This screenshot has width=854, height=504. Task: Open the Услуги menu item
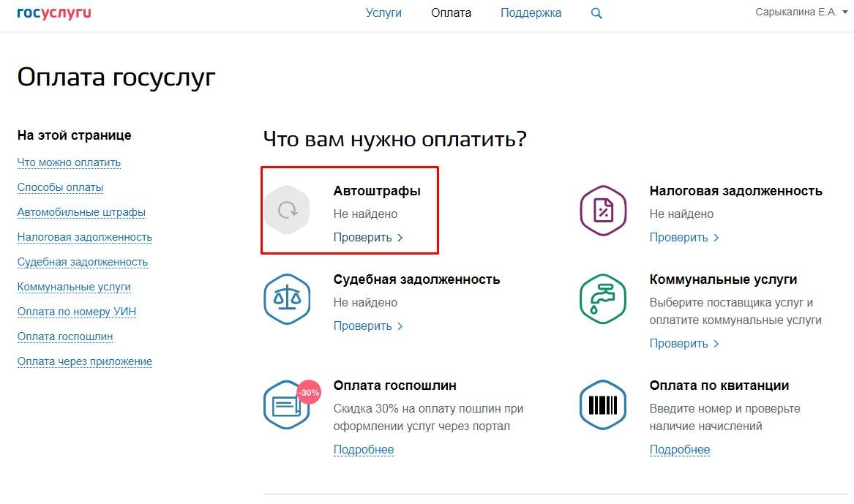(x=383, y=13)
